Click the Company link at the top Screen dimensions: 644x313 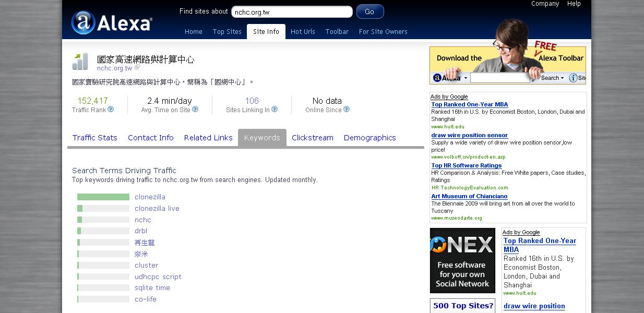tap(545, 4)
